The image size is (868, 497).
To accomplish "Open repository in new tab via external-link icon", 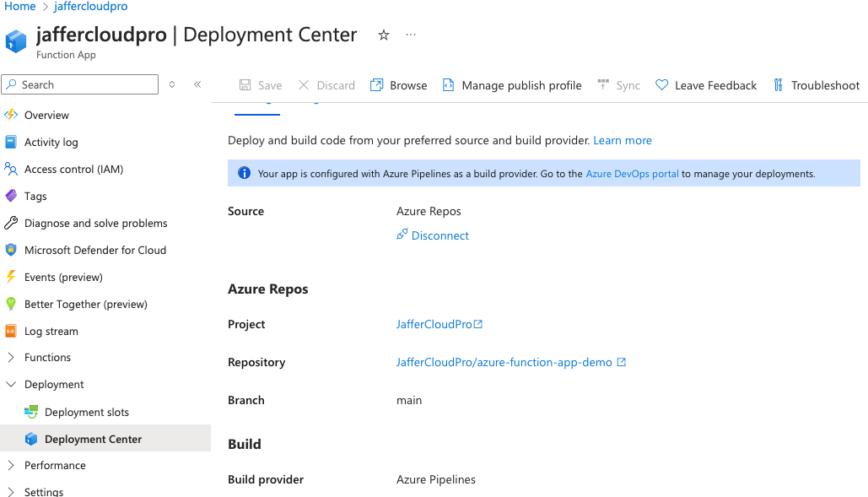I will (x=622, y=362).
